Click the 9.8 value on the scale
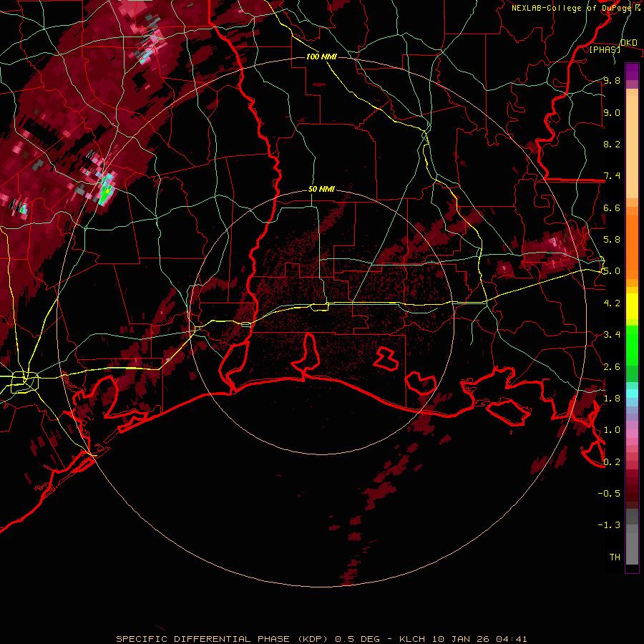Viewport: 644px width, 644px height. click(x=612, y=80)
